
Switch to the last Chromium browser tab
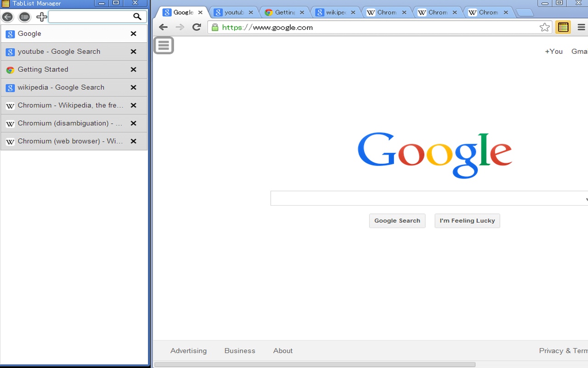[488, 12]
